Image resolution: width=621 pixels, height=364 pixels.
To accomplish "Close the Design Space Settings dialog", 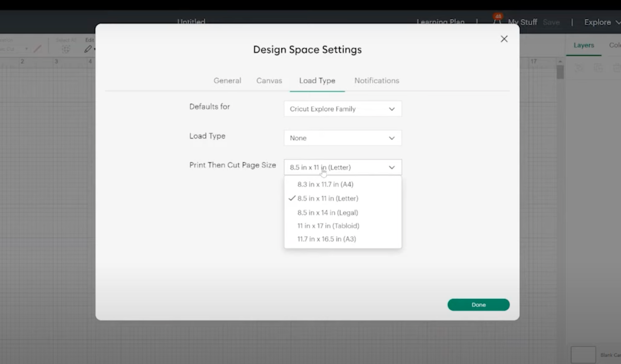I will [504, 39].
